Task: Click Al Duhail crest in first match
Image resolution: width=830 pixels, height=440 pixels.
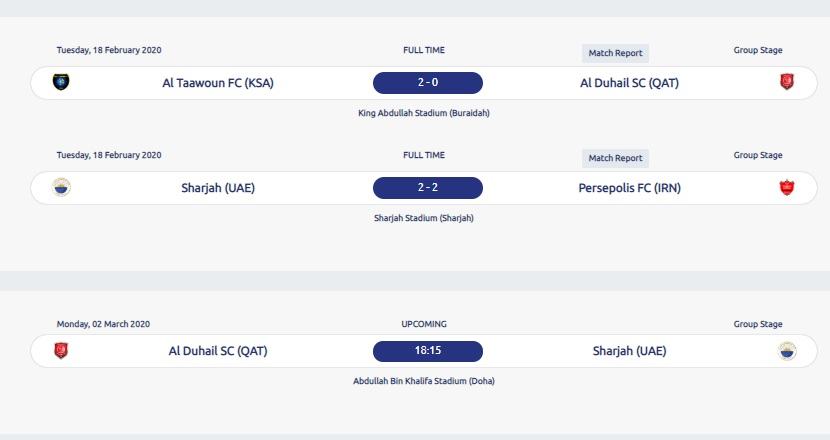Action: point(786,82)
